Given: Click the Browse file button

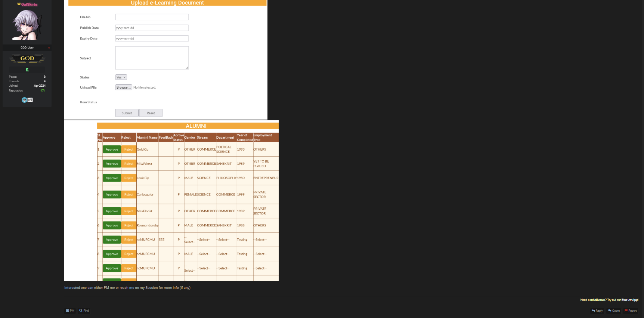Looking at the screenshot, I should pyautogui.click(x=123, y=87).
